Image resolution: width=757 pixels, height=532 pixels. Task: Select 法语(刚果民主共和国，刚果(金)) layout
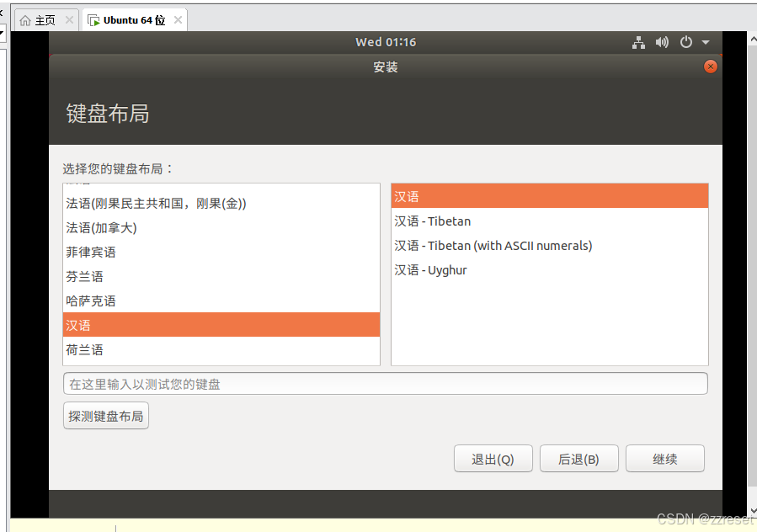221,203
